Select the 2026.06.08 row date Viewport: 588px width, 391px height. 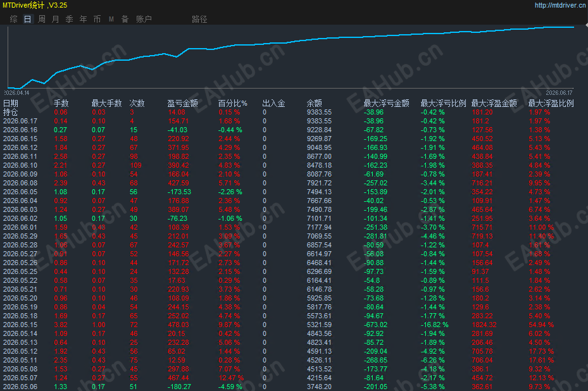click(20, 183)
